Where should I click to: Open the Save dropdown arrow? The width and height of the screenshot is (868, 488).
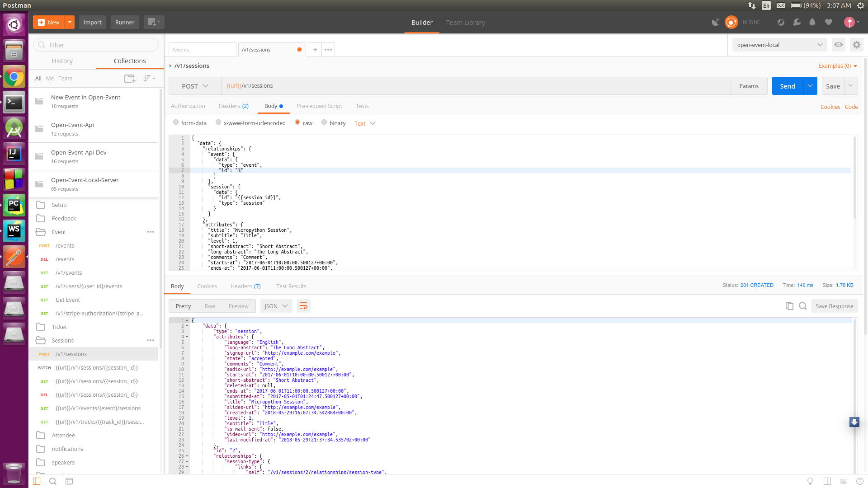tap(851, 86)
